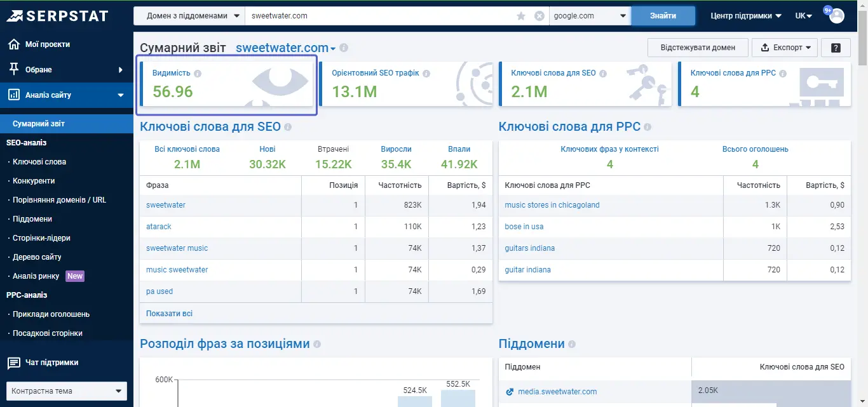Click the info icon next to sweetwater.com title
Viewport: 868px width, 407px height.
pyautogui.click(x=344, y=48)
